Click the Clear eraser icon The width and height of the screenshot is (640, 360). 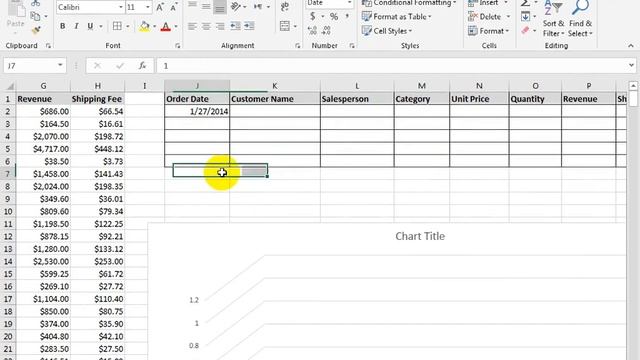[525, 31]
